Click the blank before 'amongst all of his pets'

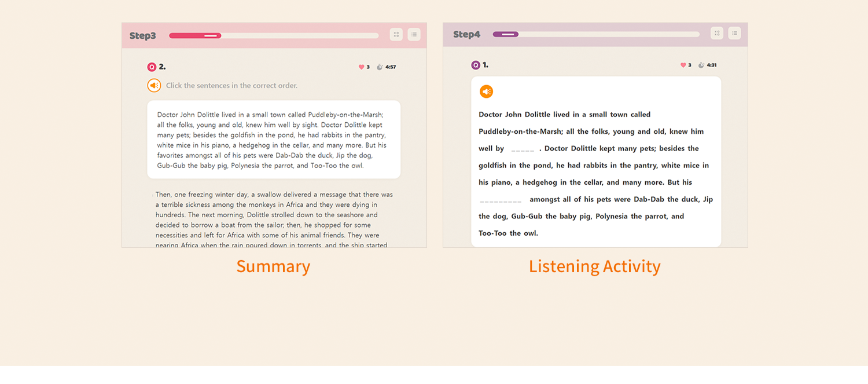(501, 200)
